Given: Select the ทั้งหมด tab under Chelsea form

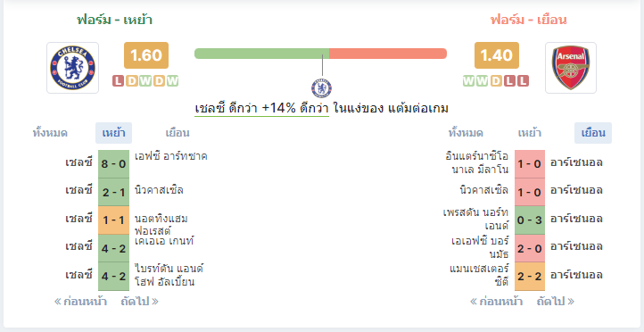Looking at the screenshot, I should [x=50, y=133].
